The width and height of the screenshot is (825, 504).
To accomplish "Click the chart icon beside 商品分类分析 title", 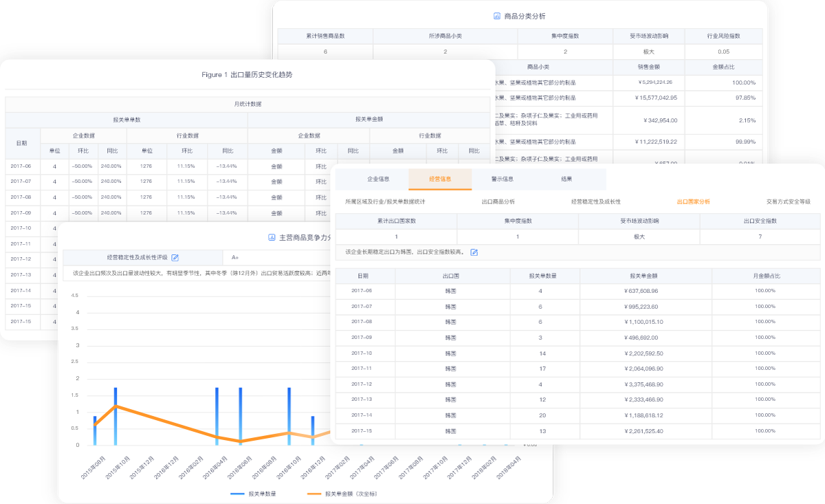I will pyautogui.click(x=497, y=16).
